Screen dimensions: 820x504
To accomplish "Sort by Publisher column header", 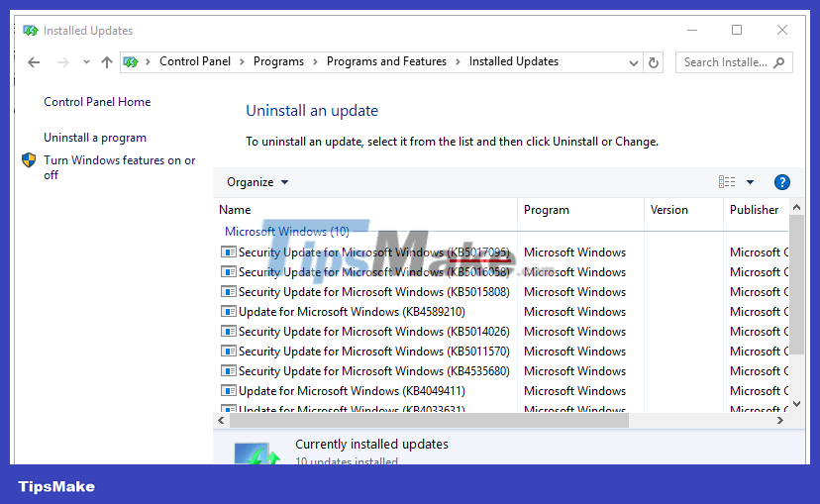I will tap(757, 210).
